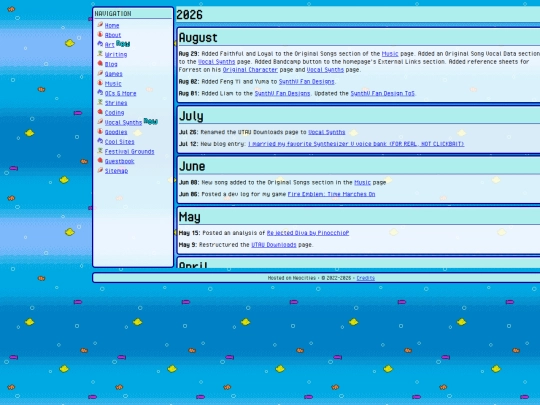Image resolution: width=540 pixels, height=405 pixels.
Task: Click the 'Jul 26:' date label
Action: click(188, 132)
